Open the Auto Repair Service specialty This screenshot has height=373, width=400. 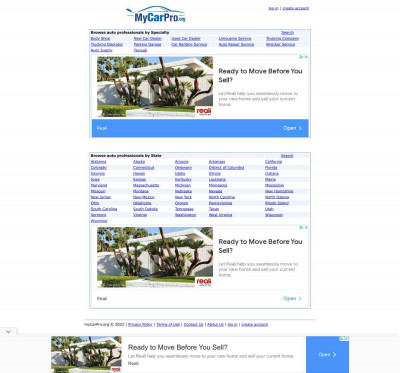pyautogui.click(x=236, y=45)
